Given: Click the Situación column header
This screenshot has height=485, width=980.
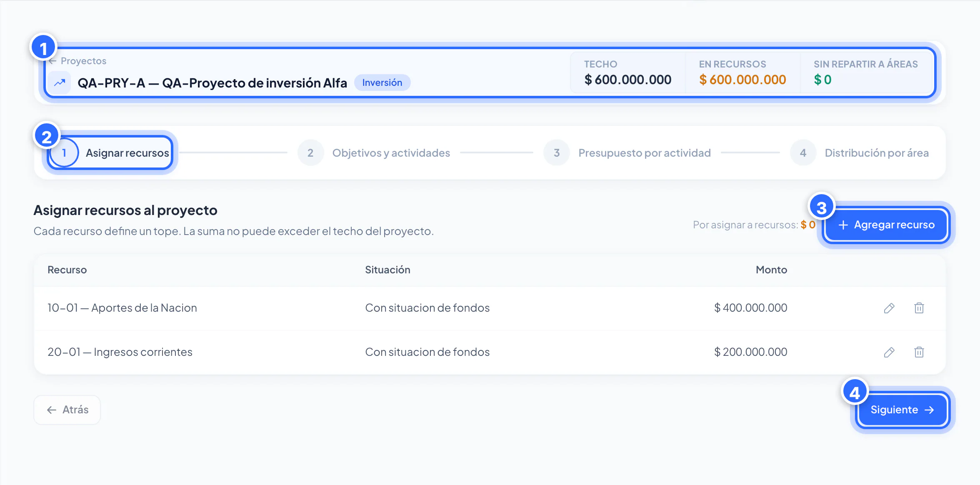Looking at the screenshot, I should click(387, 270).
